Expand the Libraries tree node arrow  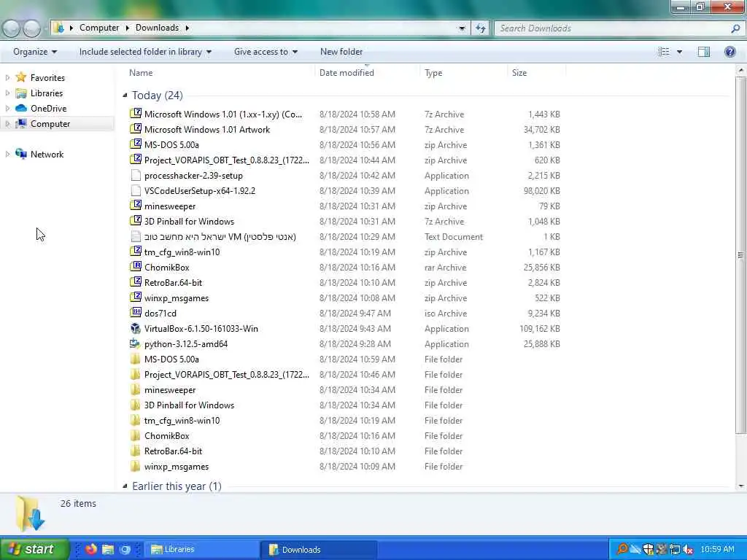click(7, 93)
